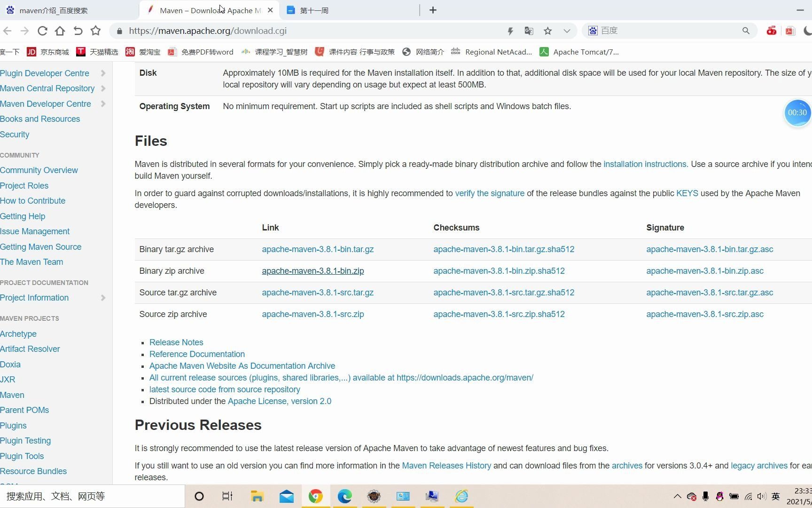The height and width of the screenshot is (508, 812).
Task: Download apache-maven-3.8.1-src.zip
Action: [313, 314]
